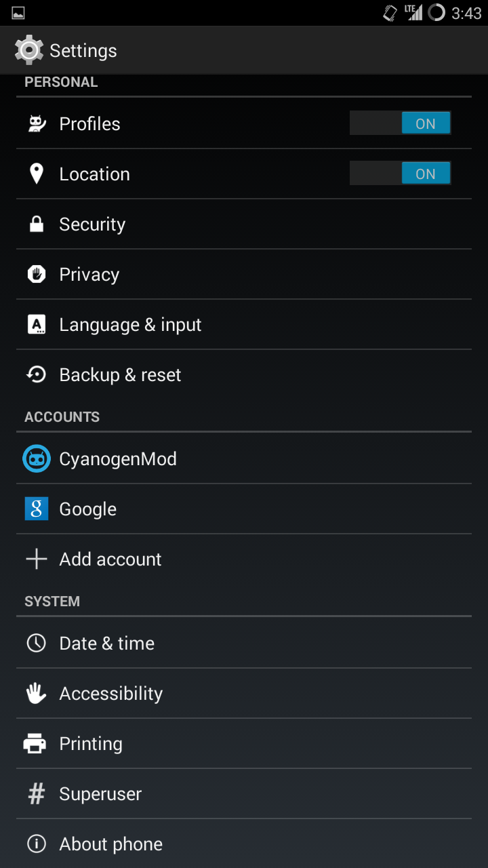
Task: Open Backup & reset
Action: [x=244, y=374]
